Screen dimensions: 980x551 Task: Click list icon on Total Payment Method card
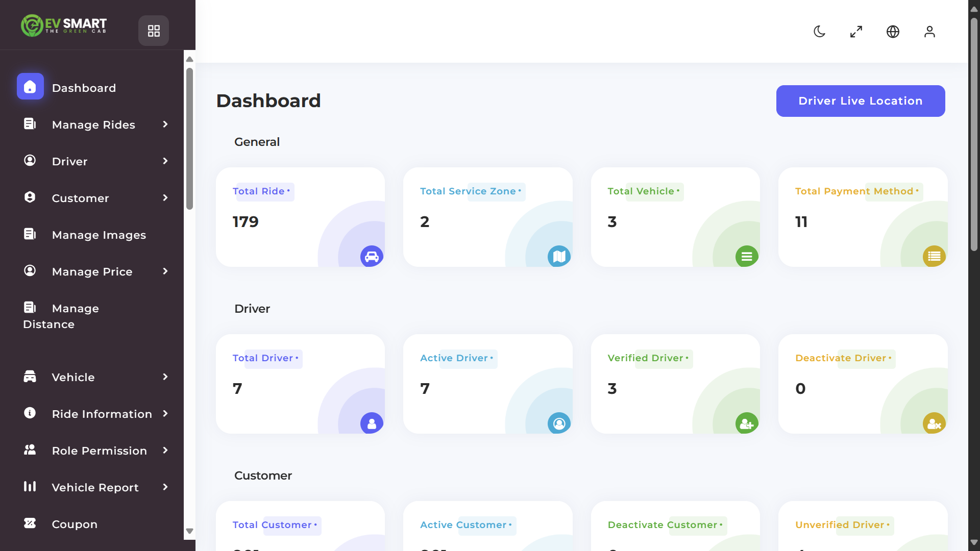coord(934,256)
